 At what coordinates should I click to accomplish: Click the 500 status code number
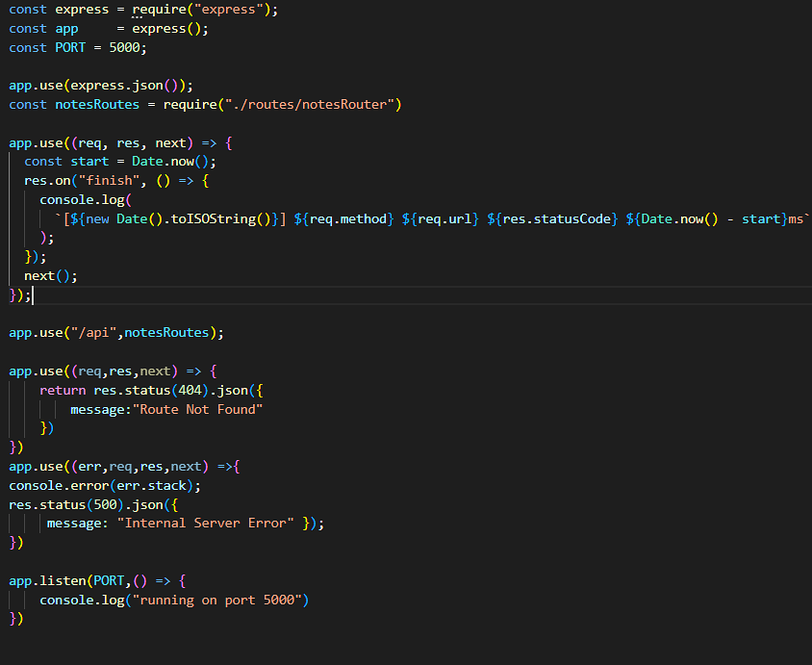pos(105,505)
